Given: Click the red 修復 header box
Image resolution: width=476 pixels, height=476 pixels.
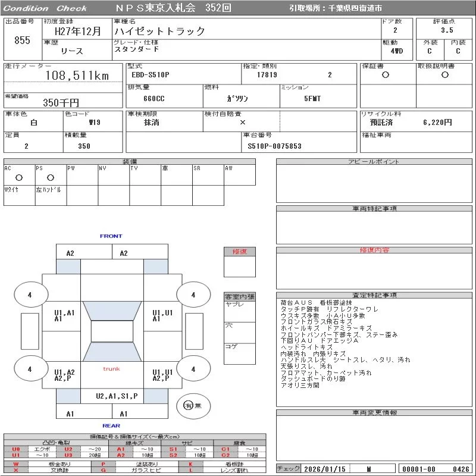Looking at the screenshot, I should (x=239, y=252).
